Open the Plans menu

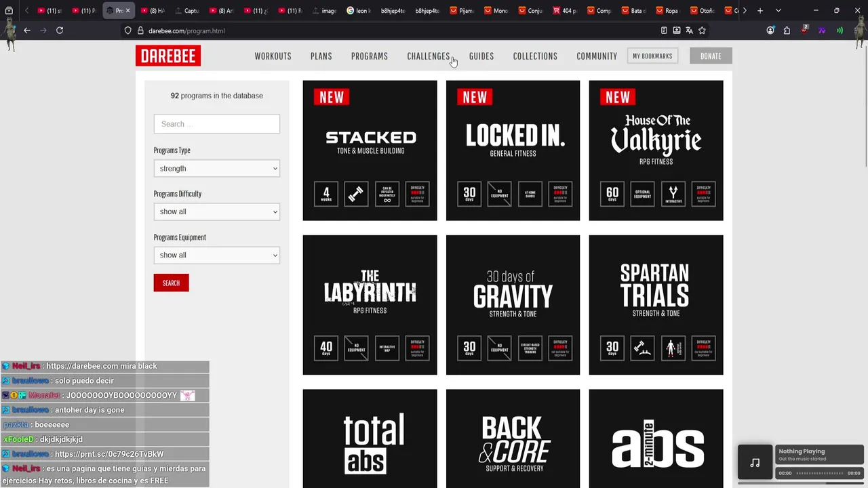click(321, 56)
